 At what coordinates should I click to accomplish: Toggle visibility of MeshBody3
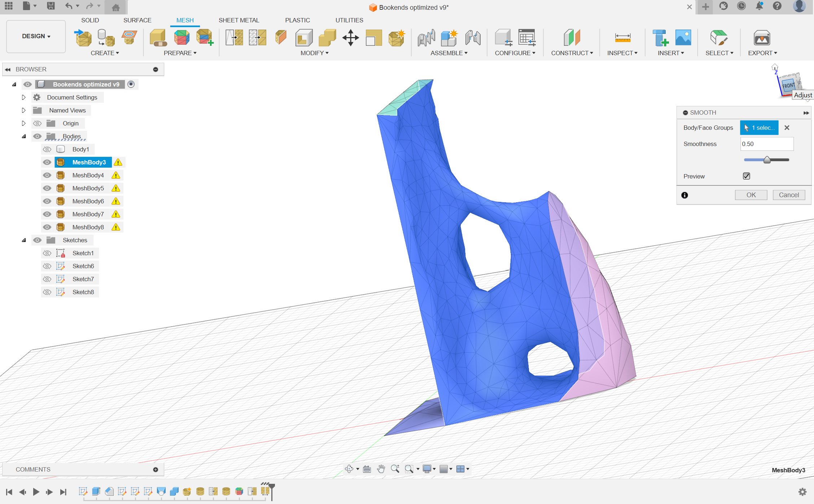(x=47, y=162)
